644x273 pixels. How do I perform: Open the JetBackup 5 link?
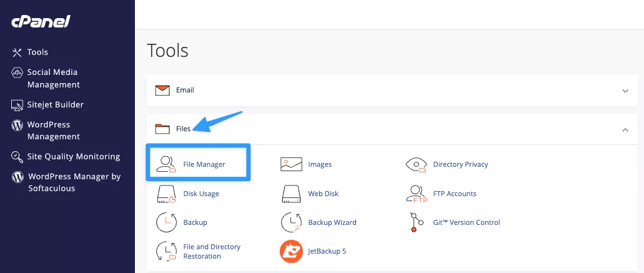pos(327,251)
